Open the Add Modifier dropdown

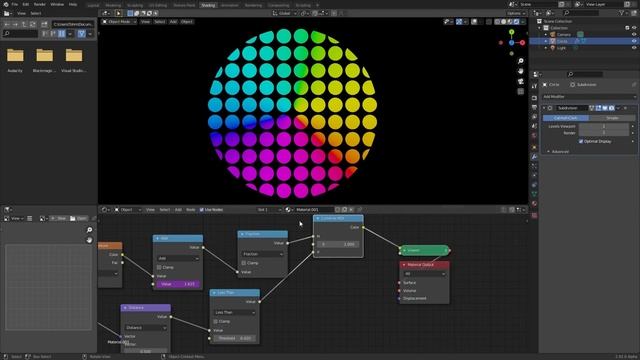click(589, 97)
